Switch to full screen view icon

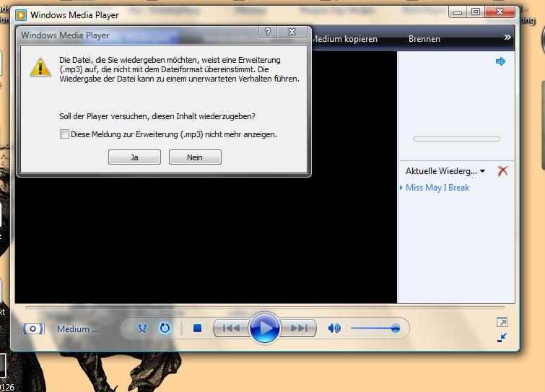pyautogui.click(x=502, y=322)
